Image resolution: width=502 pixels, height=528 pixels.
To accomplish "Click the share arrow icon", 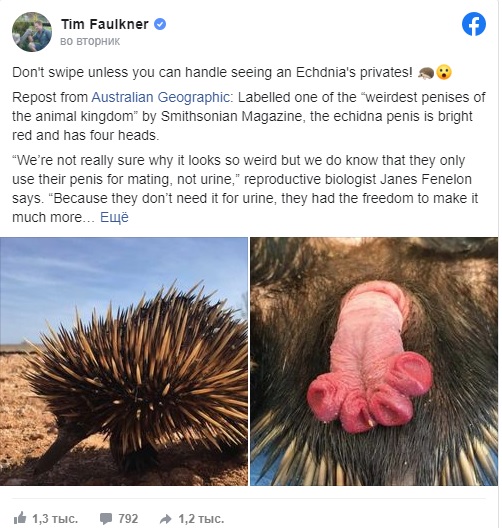I will [x=166, y=519].
